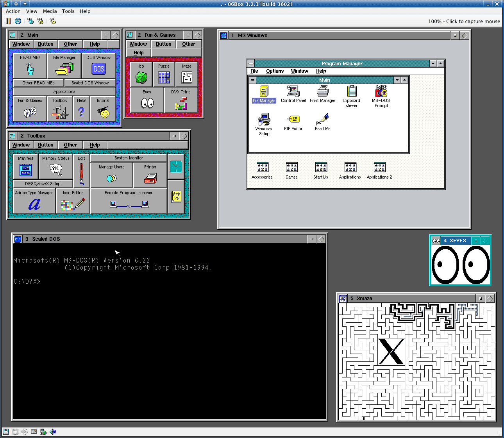This screenshot has height=438, width=504.
Task: Open the READ ME! hand icon
Action: point(30,66)
